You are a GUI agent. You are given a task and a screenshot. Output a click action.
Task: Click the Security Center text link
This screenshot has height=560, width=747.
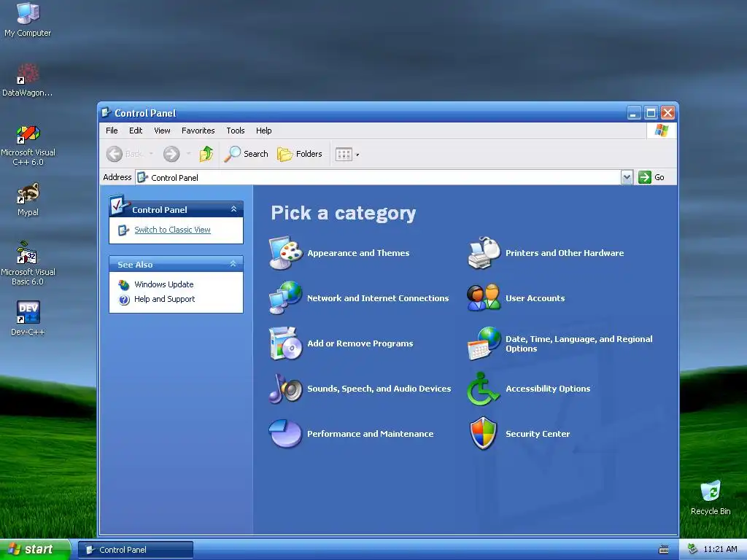538,434
